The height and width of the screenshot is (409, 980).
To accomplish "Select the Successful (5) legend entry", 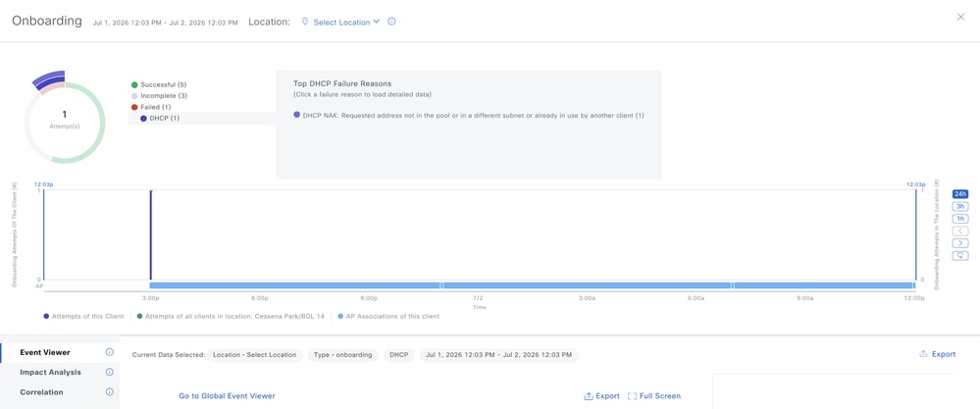I will coord(159,84).
